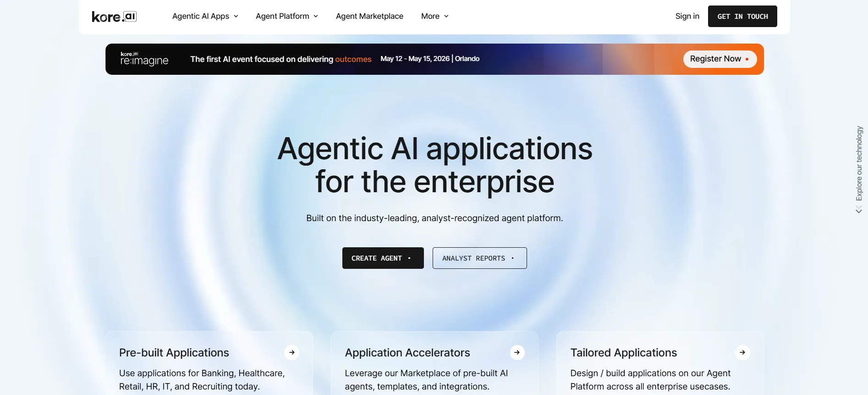Click the Application Accelerators card heading
This screenshot has height=395, width=868.
coord(407,353)
